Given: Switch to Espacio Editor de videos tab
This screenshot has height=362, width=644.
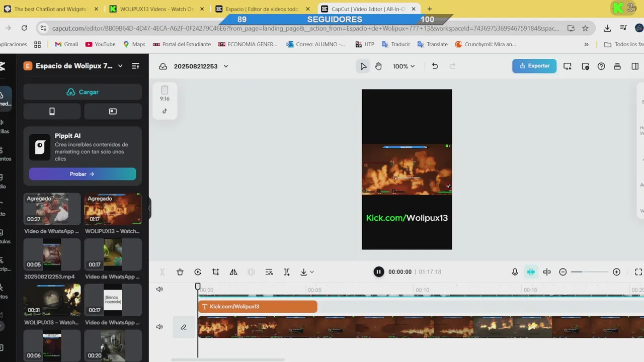Looking at the screenshot, I should click(262, 9).
